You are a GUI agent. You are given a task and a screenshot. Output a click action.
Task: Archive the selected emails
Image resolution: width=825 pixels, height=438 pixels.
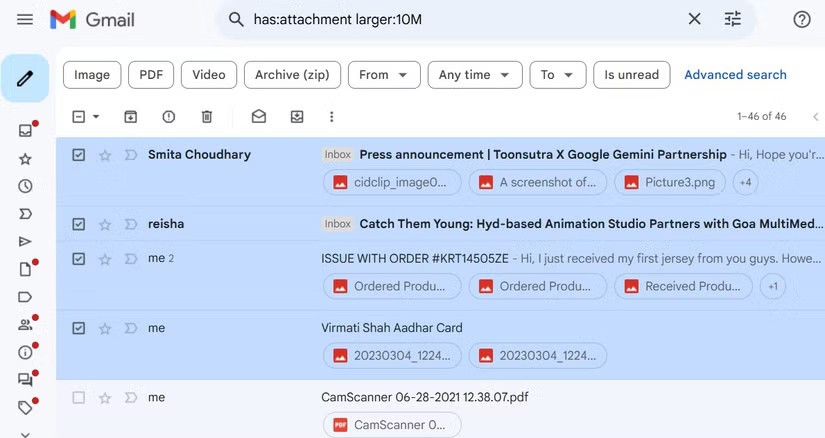pyautogui.click(x=130, y=117)
